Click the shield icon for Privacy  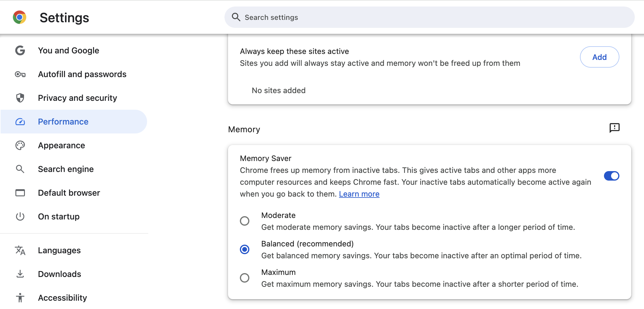[20, 98]
